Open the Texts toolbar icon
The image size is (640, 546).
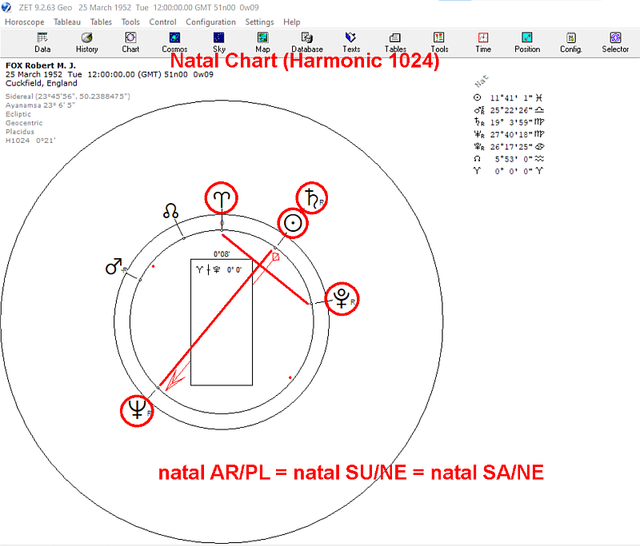coord(351,42)
